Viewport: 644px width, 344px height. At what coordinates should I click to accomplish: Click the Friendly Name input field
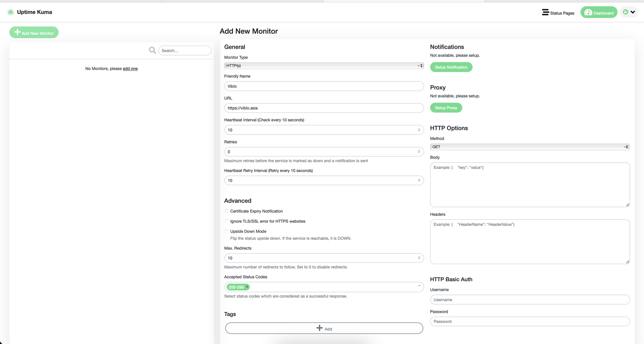point(324,86)
